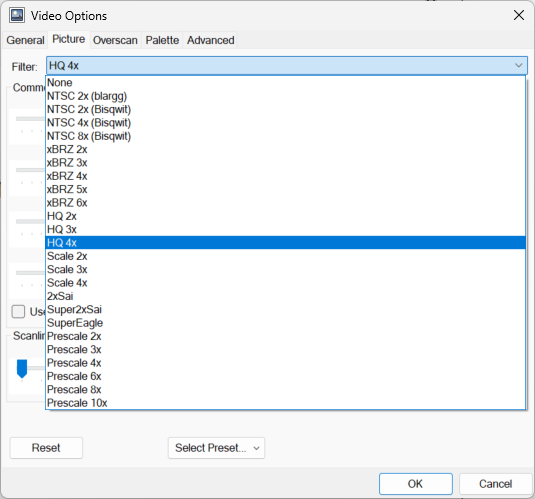Collapse the Filter combo box arrow
The width and height of the screenshot is (535, 499).
(x=518, y=65)
